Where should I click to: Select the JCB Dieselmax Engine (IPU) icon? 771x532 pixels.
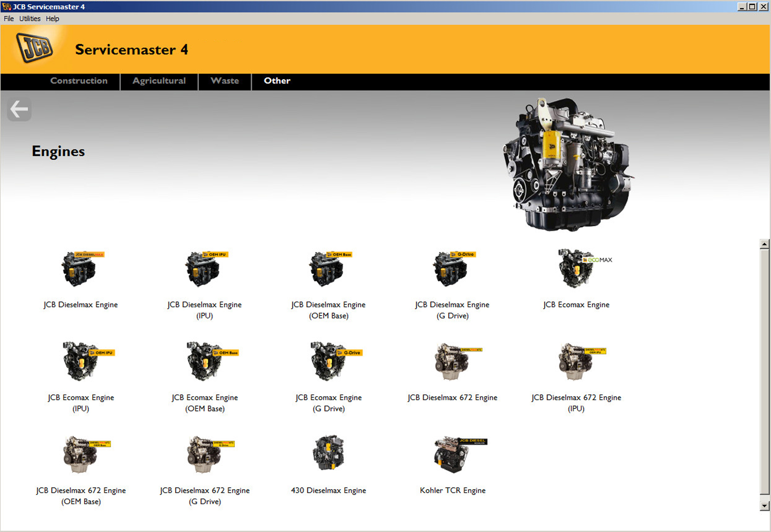[x=204, y=269]
